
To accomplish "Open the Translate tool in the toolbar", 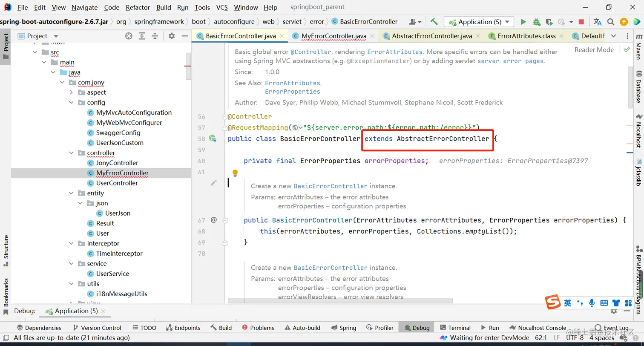I will (598, 22).
